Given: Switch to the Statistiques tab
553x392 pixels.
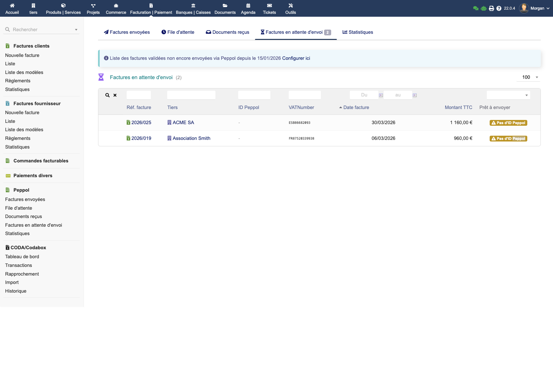Looking at the screenshot, I should pyautogui.click(x=358, y=32).
